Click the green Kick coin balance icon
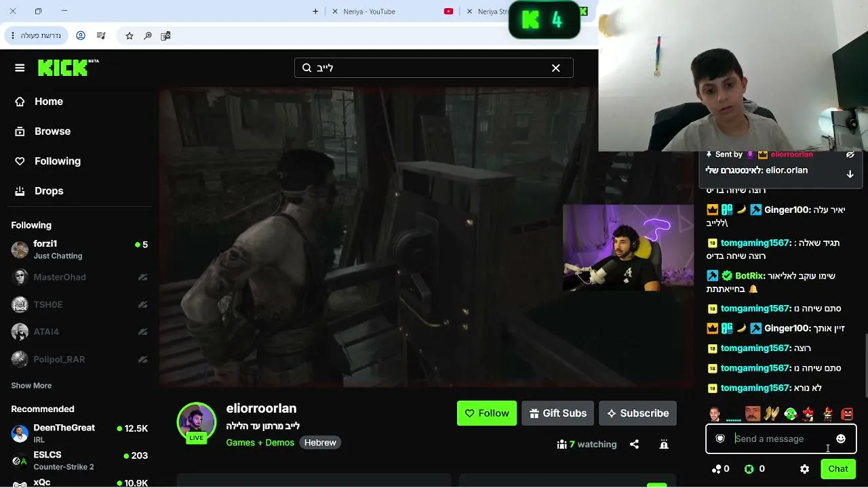 click(x=749, y=469)
